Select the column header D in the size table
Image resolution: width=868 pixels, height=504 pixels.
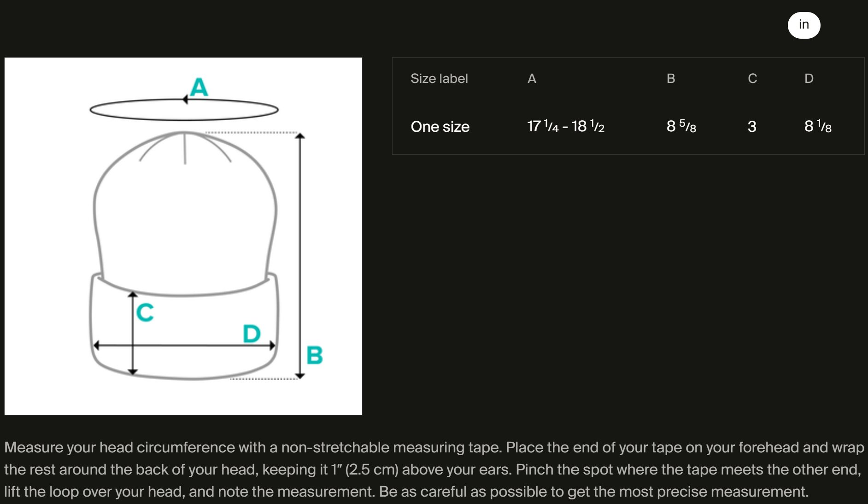[809, 79]
